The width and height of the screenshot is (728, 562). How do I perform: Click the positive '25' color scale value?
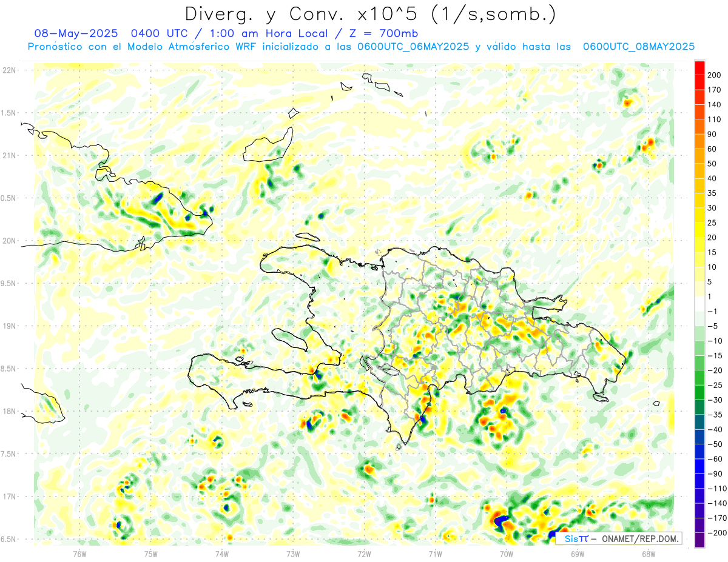pos(712,223)
